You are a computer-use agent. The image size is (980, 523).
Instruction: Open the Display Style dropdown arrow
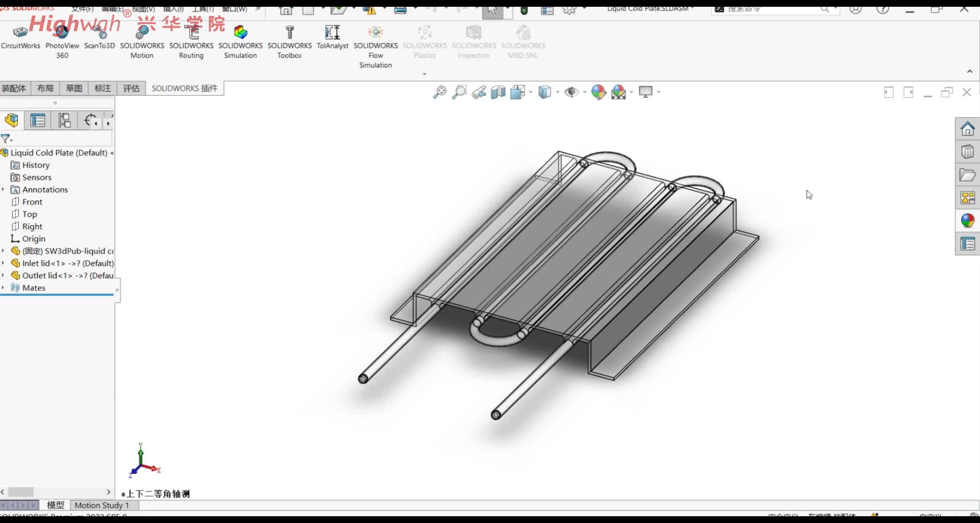[x=557, y=92]
